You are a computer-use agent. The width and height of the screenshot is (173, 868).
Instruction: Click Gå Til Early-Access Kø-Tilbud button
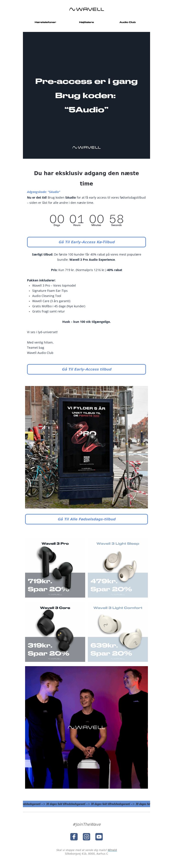click(86, 242)
